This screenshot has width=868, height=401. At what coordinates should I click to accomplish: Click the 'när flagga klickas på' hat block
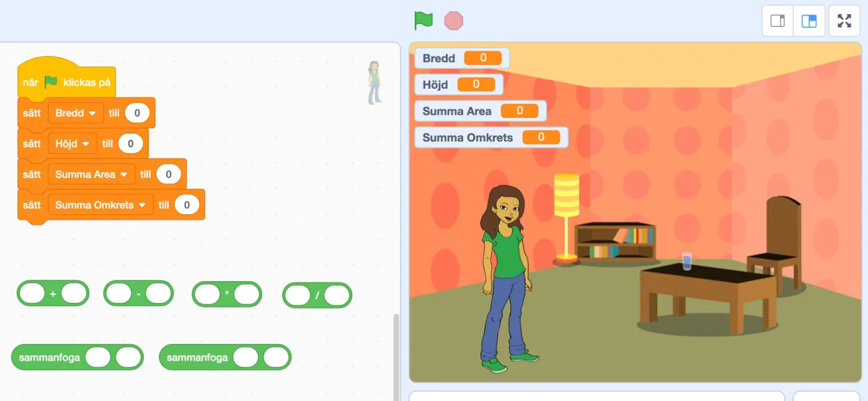coord(66,81)
